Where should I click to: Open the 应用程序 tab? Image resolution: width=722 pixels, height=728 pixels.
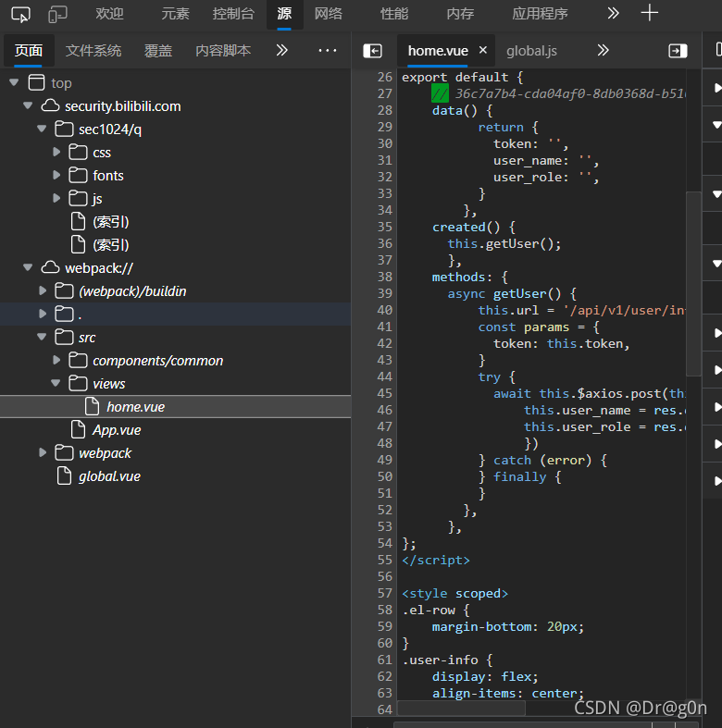click(x=540, y=14)
